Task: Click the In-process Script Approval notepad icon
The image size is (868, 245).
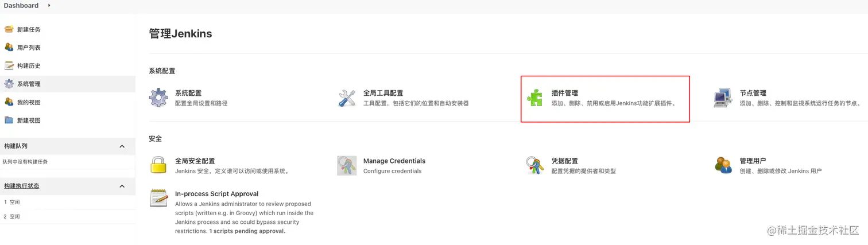Action: (158, 198)
